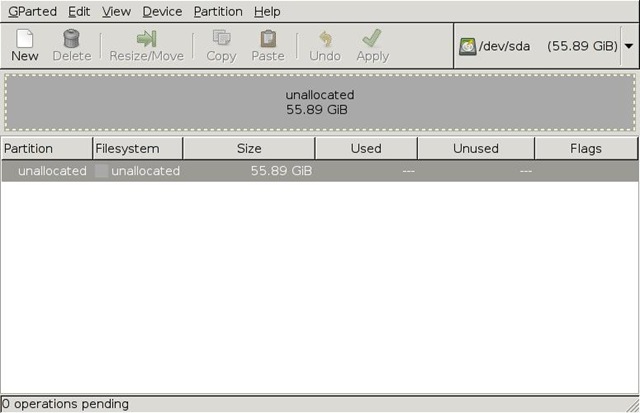640x413 pixels.
Task: Click the Paste clipboard icon
Action: (x=268, y=39)
